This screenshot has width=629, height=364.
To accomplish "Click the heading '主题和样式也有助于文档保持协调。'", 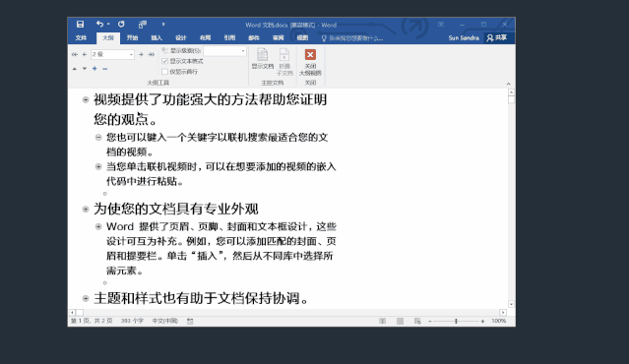I will [201, 298].
